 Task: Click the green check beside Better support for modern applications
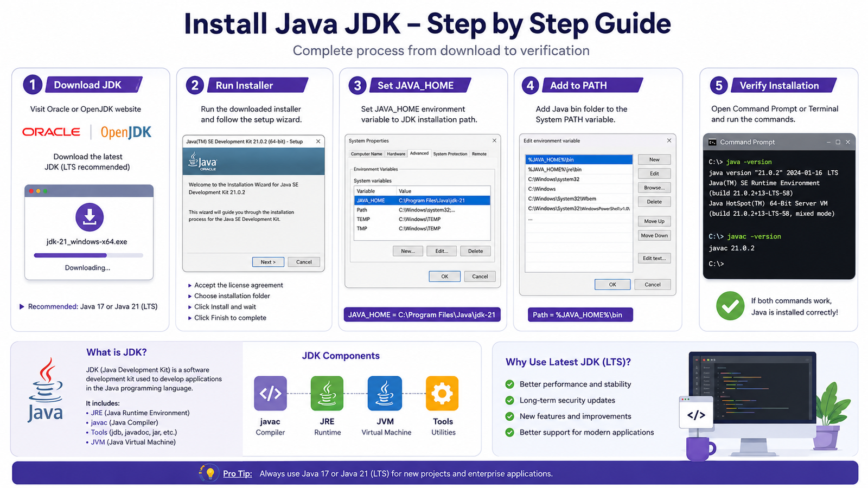tap(509, 432)
